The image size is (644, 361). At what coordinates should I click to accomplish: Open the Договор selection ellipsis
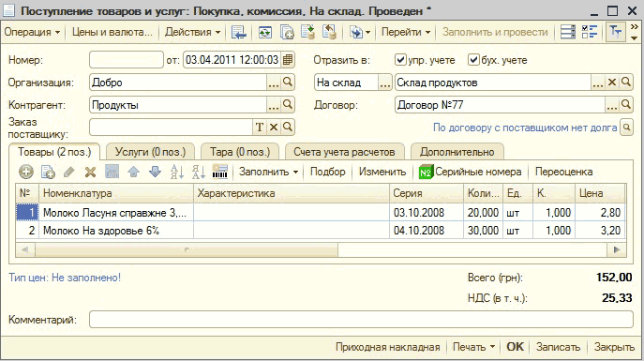click(x=612, y=105)
